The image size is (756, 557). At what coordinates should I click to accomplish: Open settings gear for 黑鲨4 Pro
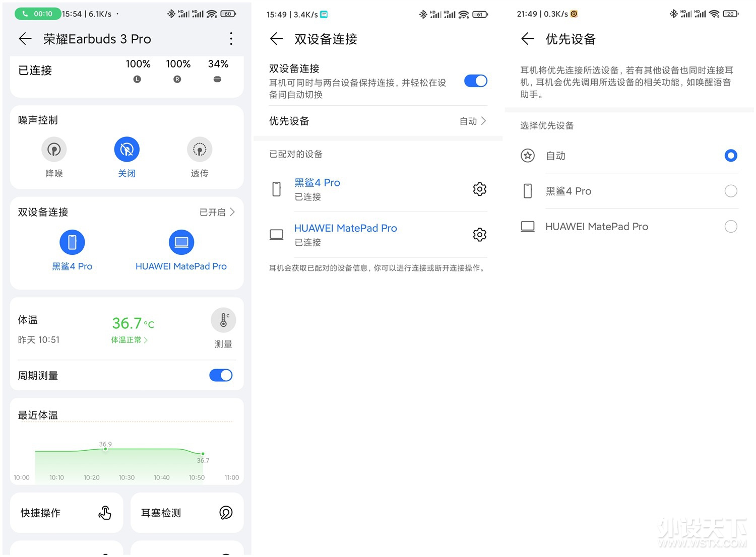point(479,189)
